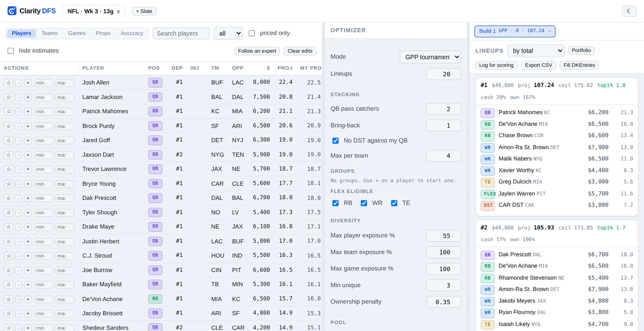The width and height of the screenshot is (644, 331).
Task: Open the position filter 'all' dropdown
Action: click(x=228, y=33)
